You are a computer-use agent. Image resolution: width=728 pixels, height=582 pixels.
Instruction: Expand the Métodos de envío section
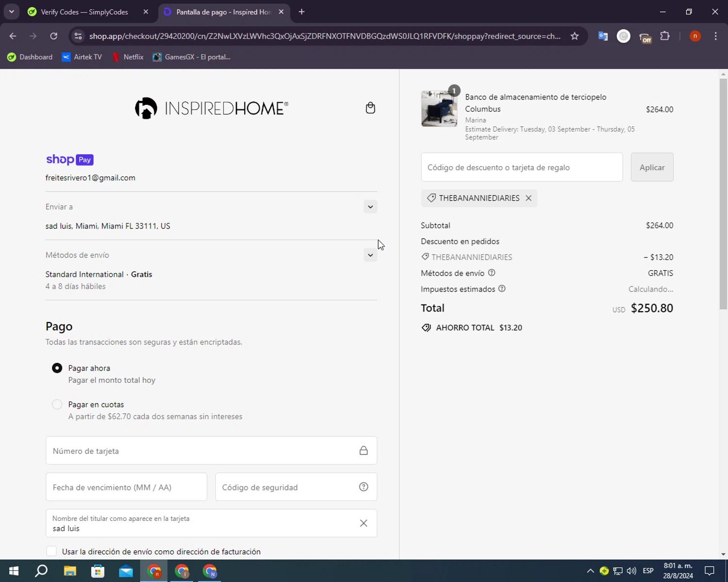(x=370, y=255)
